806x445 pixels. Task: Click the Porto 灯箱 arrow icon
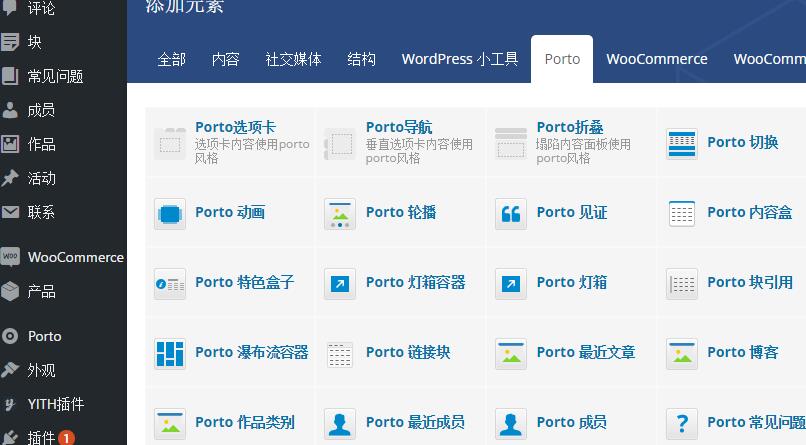(511, 283)
